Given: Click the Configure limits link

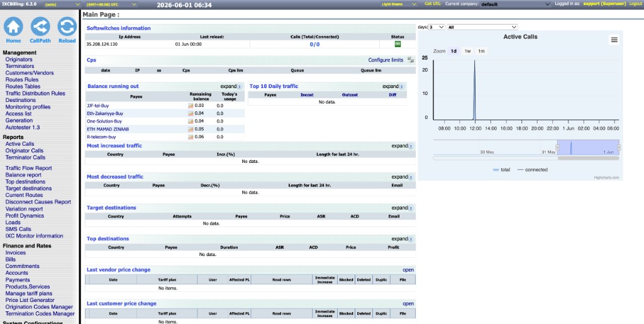Looking at the screenshot, I should coord(386,60).
